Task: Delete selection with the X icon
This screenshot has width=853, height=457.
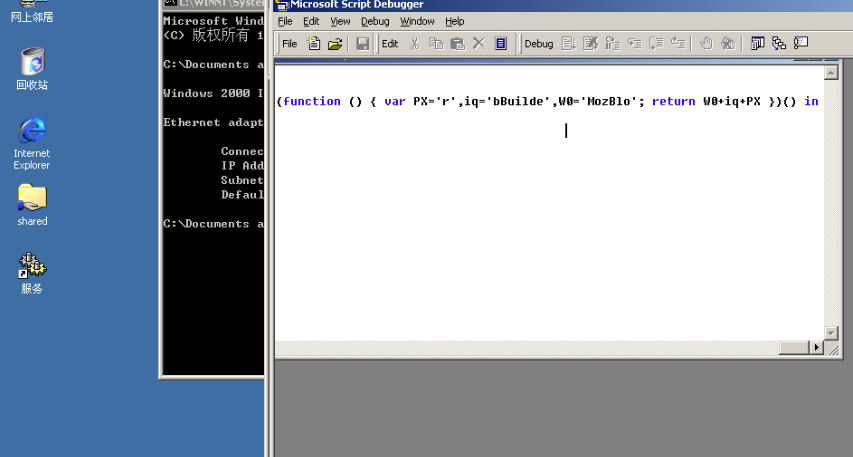Action: pyautogui.click(x=479, y=44)
